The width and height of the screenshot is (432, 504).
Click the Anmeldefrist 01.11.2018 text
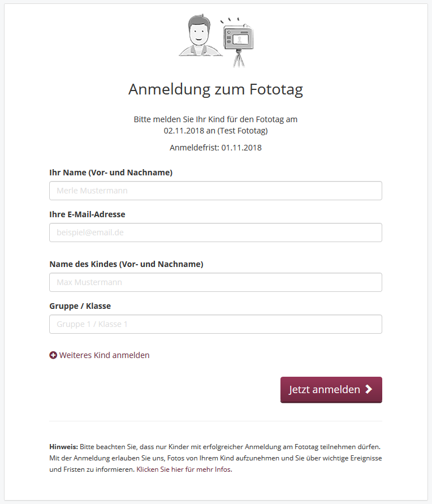point(215,148)
